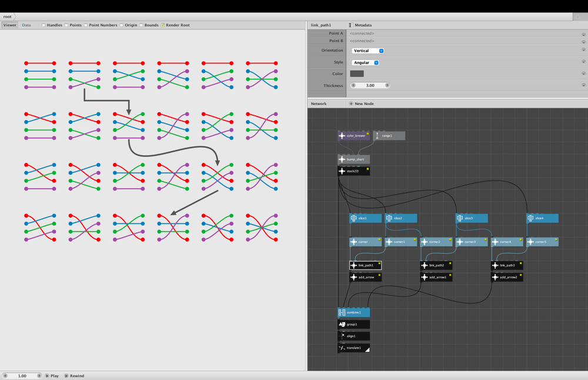Click the root breadcrumb

tap(8, 16)
